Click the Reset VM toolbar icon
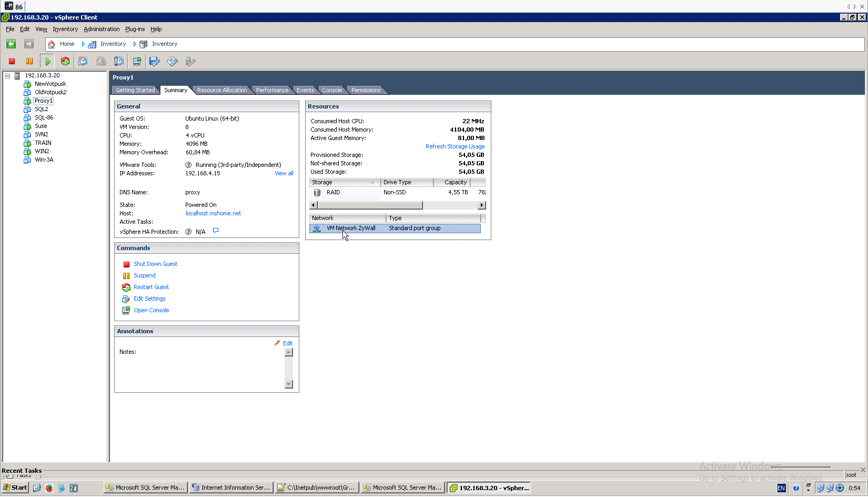The image size is (868, 497). (x=65, y=62)
